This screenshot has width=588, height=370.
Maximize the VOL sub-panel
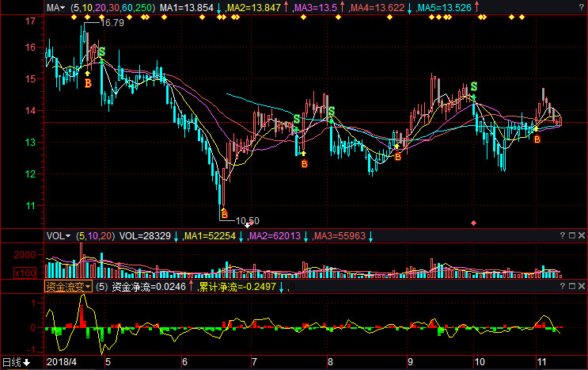coord(572,235)
